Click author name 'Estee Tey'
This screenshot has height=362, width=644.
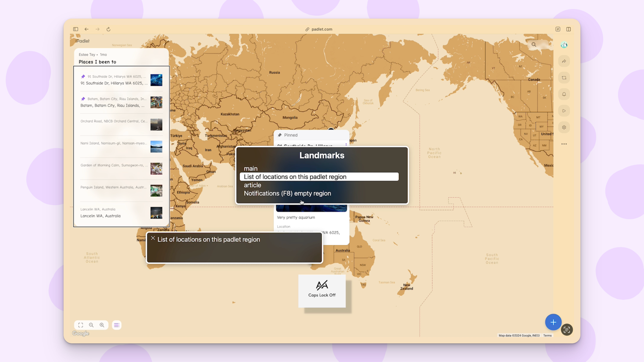click(87, 54)
